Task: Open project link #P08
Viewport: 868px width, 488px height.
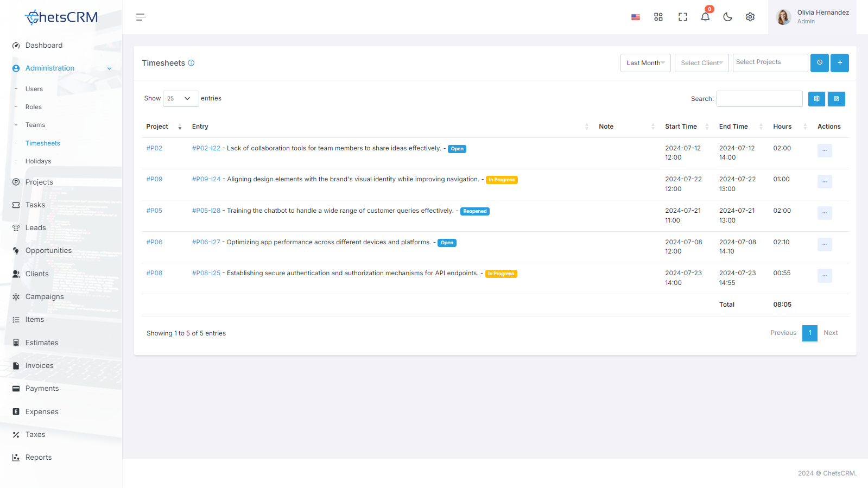Action: 154,273
